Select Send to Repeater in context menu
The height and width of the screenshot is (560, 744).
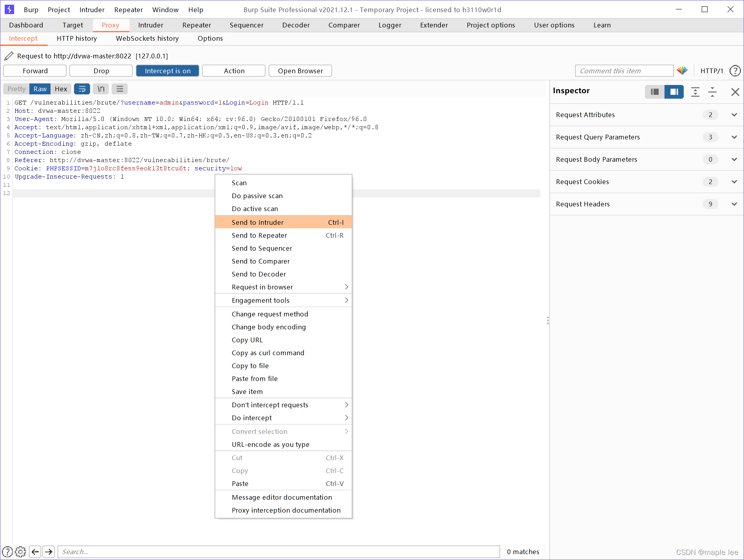tap(284, 235)
